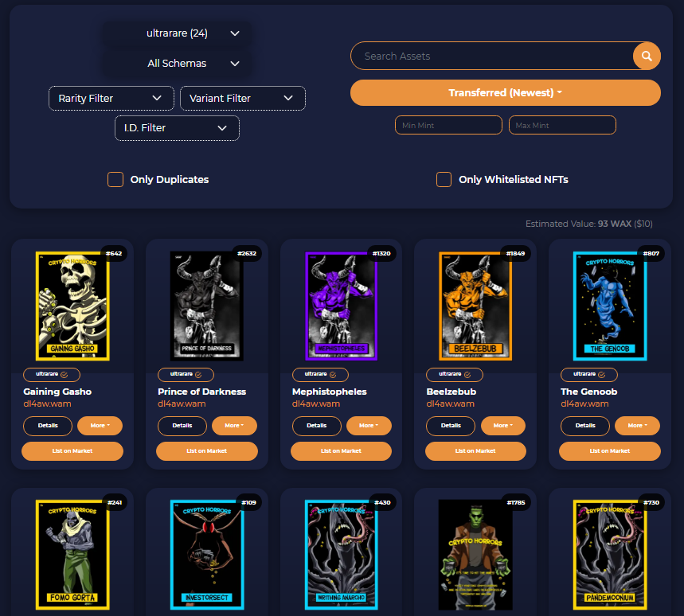Screen dimensions: 684x616
Task: Open the Investorsect card image
Action: tap(207, 555)
